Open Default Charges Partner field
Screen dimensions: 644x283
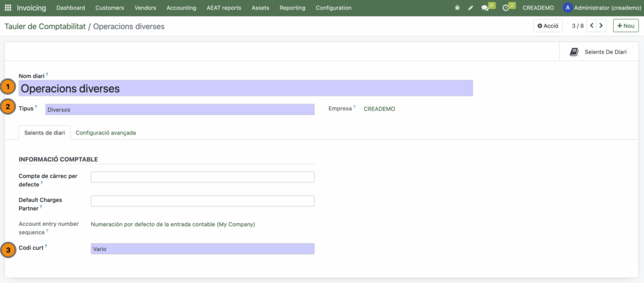tap(203, 201)
